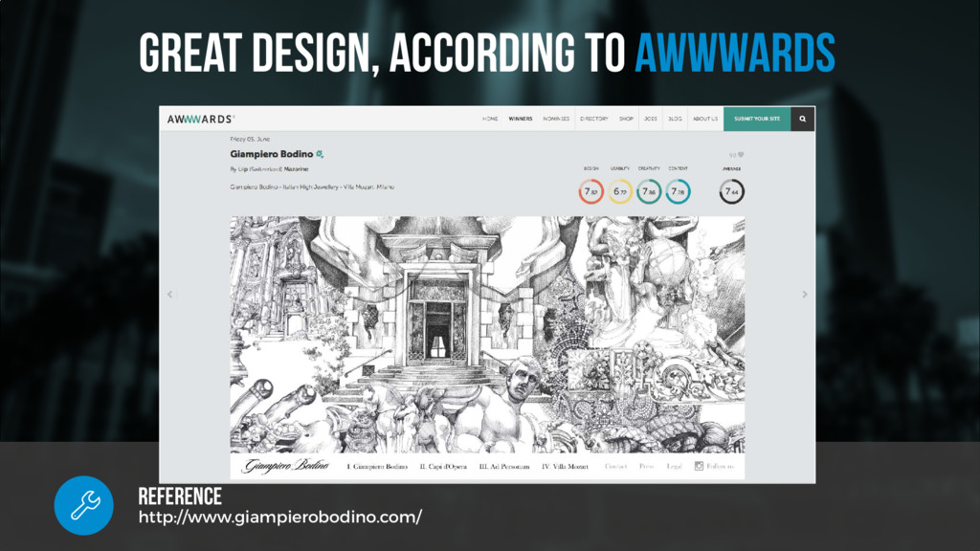Image resolution: width=980 pixels, height=551 pixels.
Task: Click the Content score circle
Action: [679, 191]
